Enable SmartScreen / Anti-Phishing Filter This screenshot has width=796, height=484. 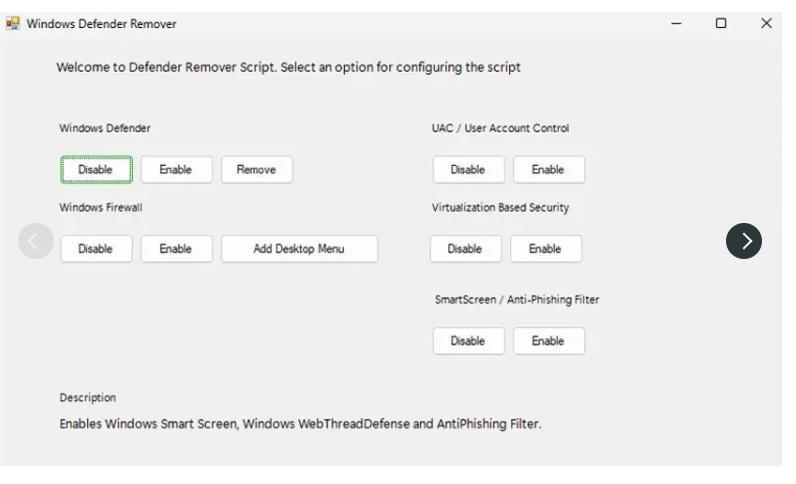[x=549, y=341]
